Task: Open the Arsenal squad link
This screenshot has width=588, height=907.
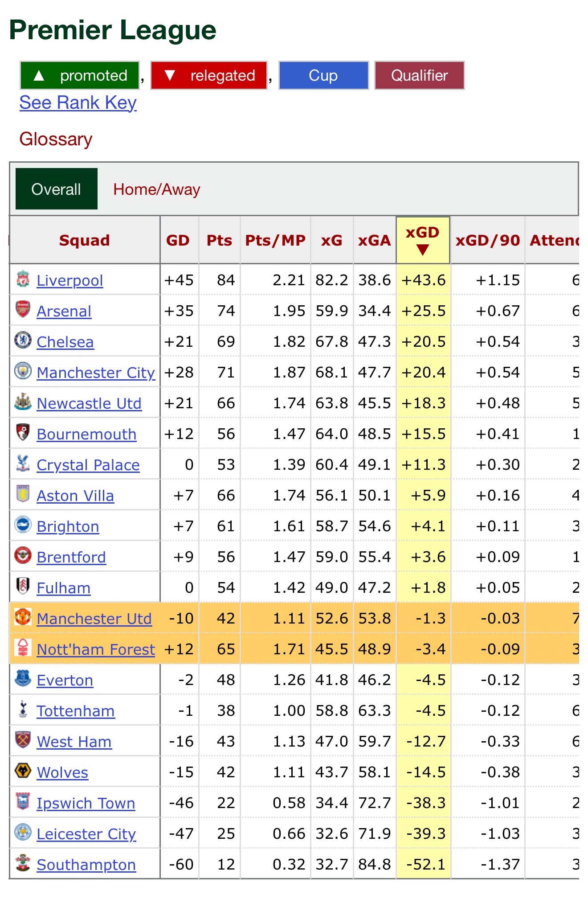Action: tap(64, 311)
